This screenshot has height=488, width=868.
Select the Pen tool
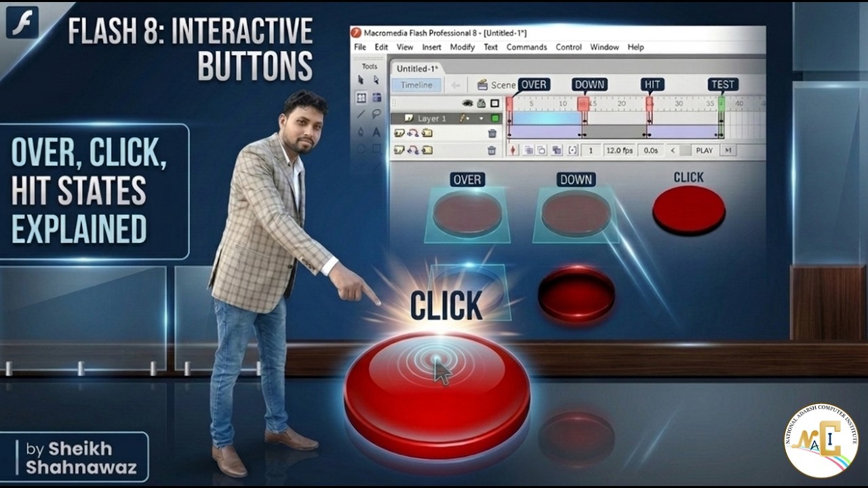point(361,131)
